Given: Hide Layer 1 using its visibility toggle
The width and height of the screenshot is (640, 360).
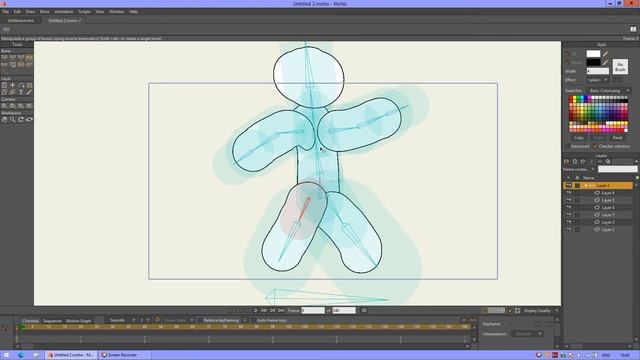Looking at the screenshot, I should point(569,229).
